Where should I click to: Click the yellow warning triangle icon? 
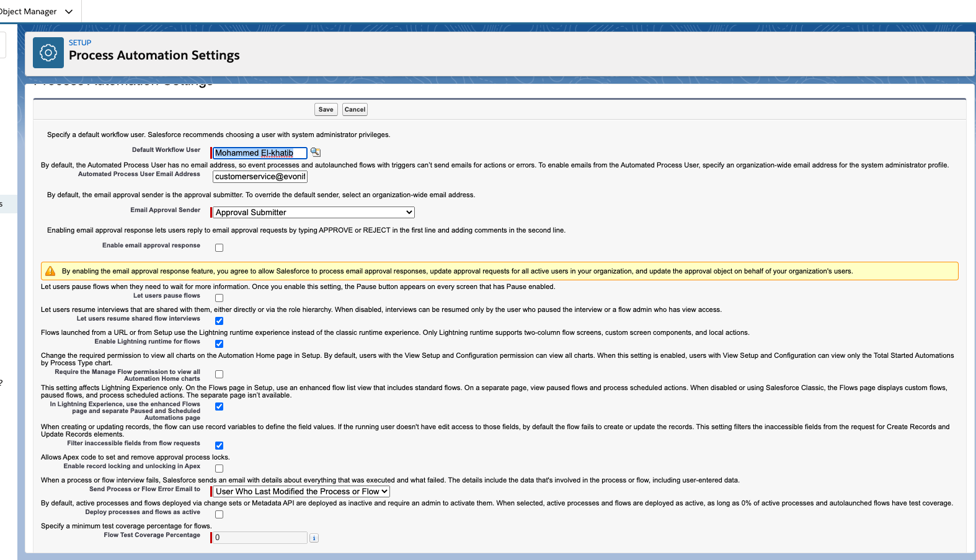[x=51, y=271]
